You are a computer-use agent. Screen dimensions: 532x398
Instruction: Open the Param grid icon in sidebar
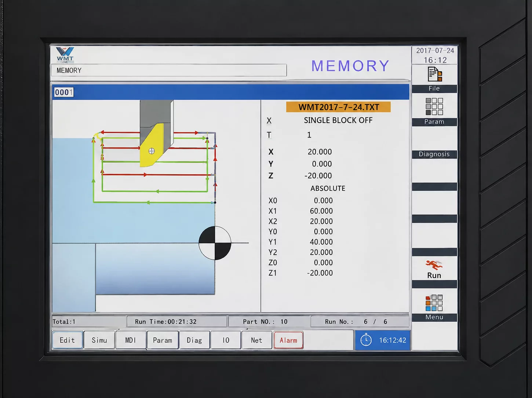click(434, 106)
